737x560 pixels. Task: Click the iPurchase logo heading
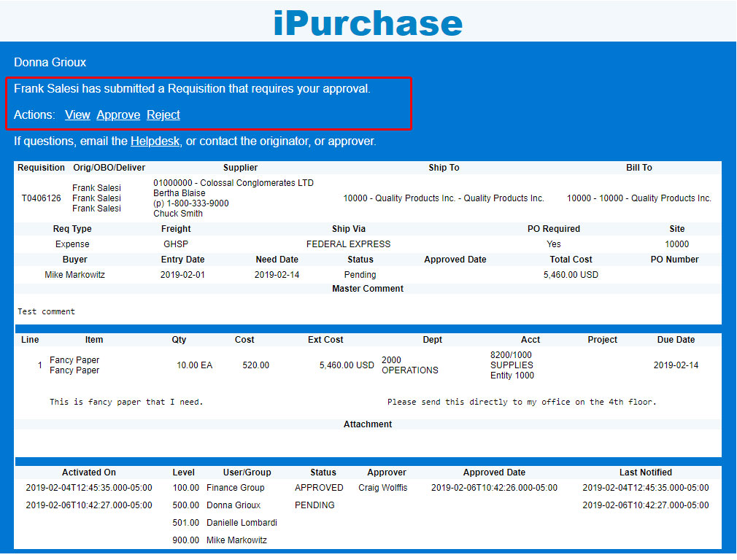368,23
